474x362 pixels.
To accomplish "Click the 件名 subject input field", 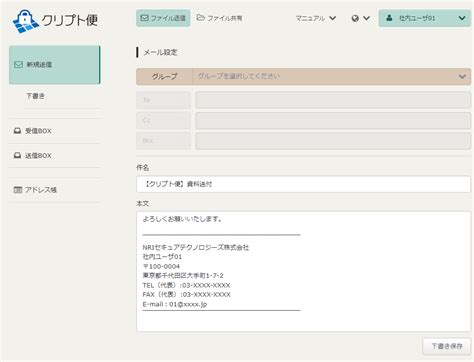I will [x=303, y=184].
